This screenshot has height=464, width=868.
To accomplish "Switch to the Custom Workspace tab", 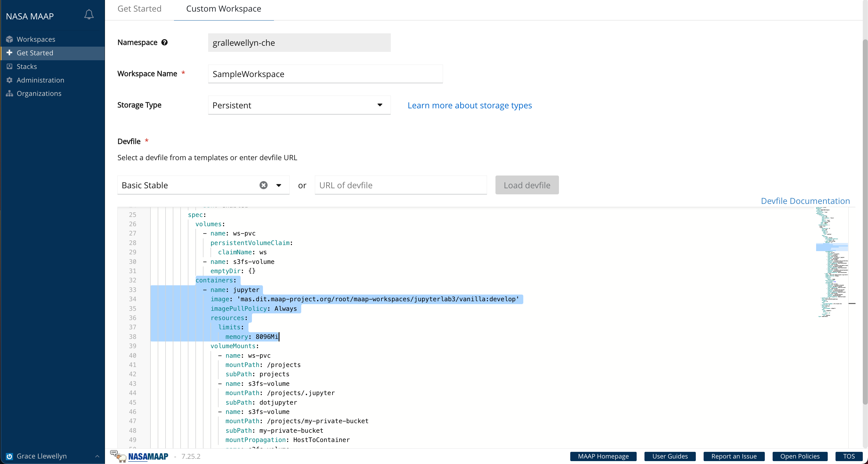I will pyautogui.click(x=224, y=9).
